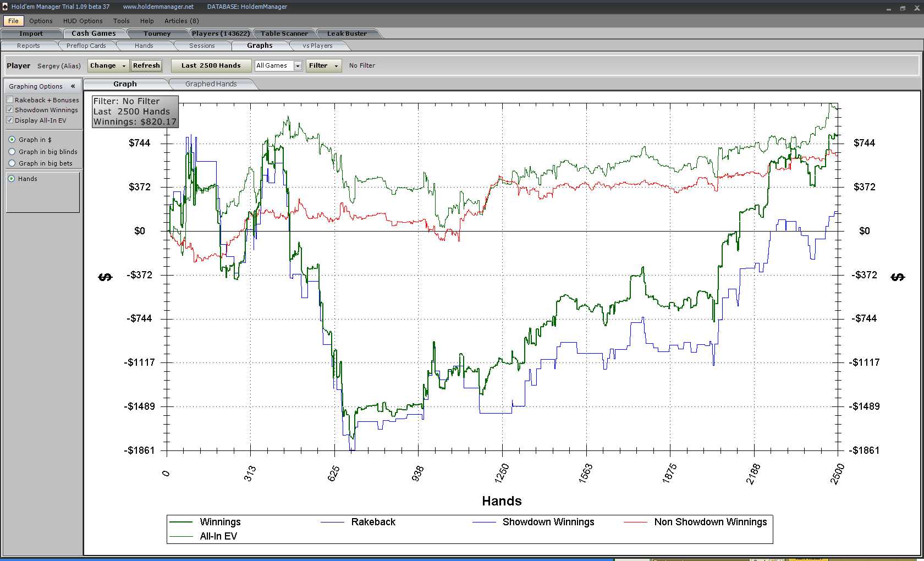This screenshot has width=924, height=561.
Task: Open the Leak Buster tab
Action: [x=347, y=34]
